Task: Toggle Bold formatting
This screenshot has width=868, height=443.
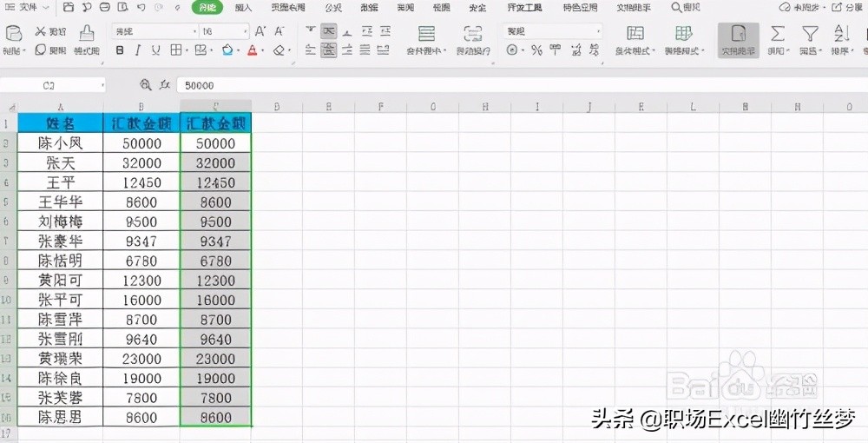Action: coord(120,50)
